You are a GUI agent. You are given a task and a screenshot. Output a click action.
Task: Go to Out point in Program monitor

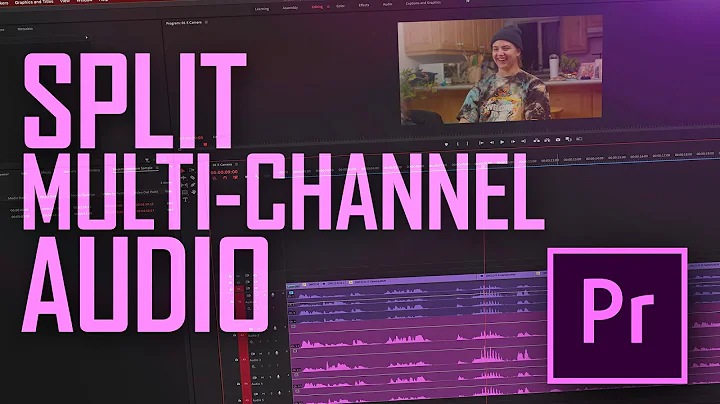click(x=523, y=141)
